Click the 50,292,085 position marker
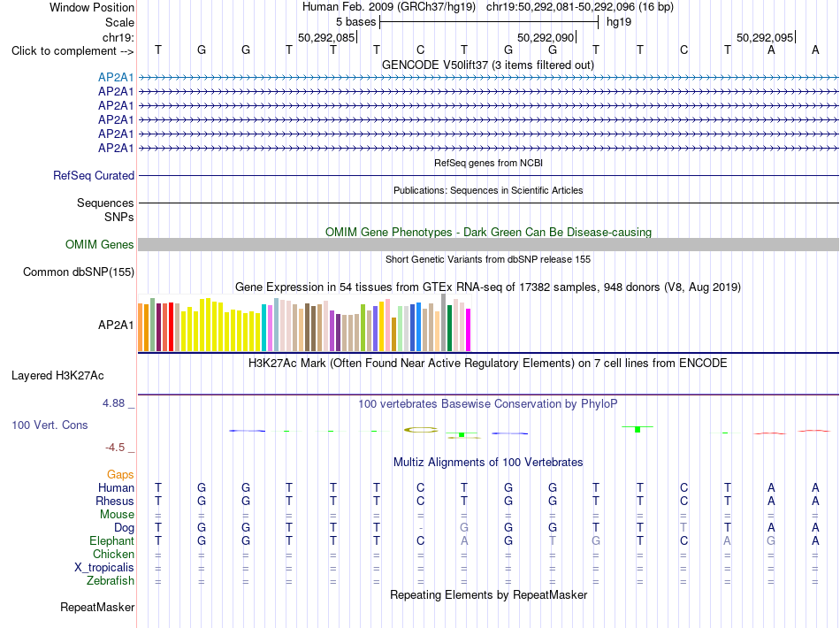Image resolution: width=840 pixels, height=628 pixels. 326,37
